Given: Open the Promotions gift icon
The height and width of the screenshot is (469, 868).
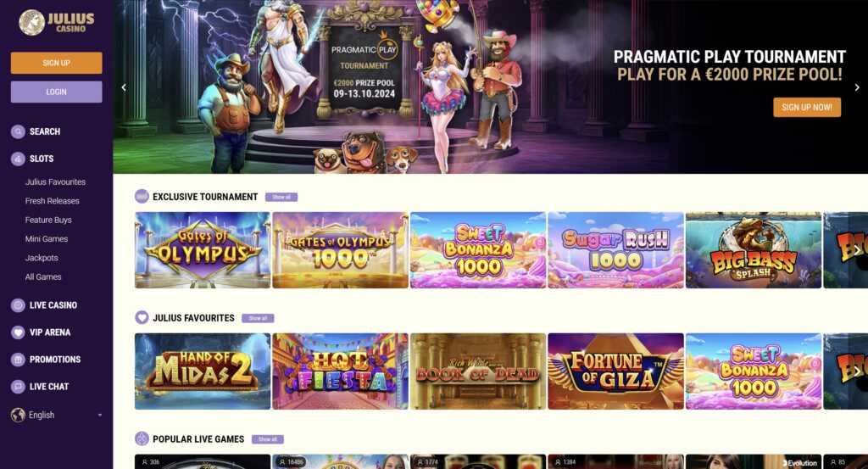Looking at the screenshot, I should pyautogui.click(x=18, y=360).
